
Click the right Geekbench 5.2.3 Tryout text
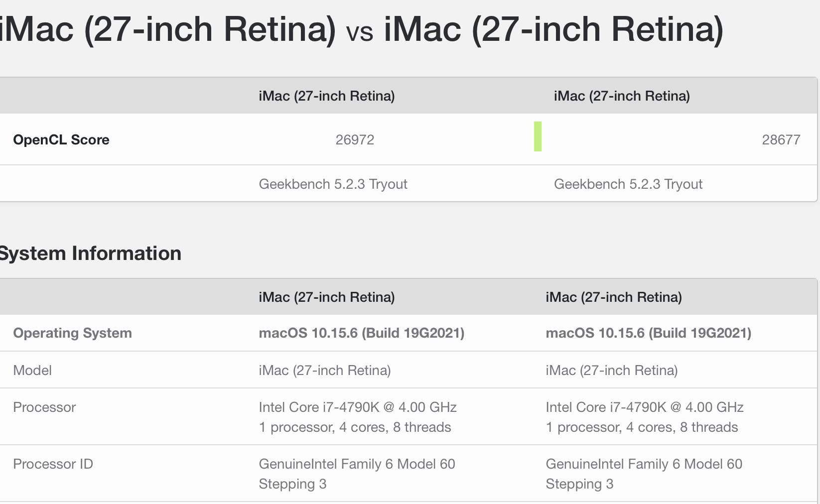628,184
